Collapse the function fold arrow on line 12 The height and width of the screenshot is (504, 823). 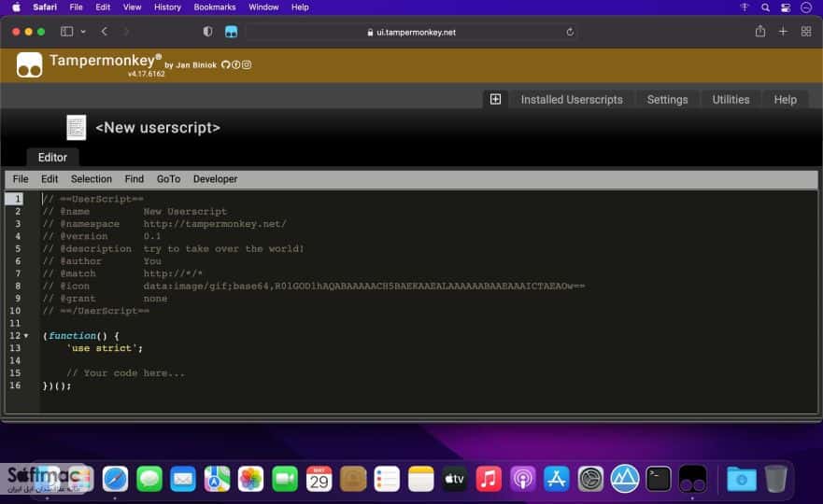26,336
